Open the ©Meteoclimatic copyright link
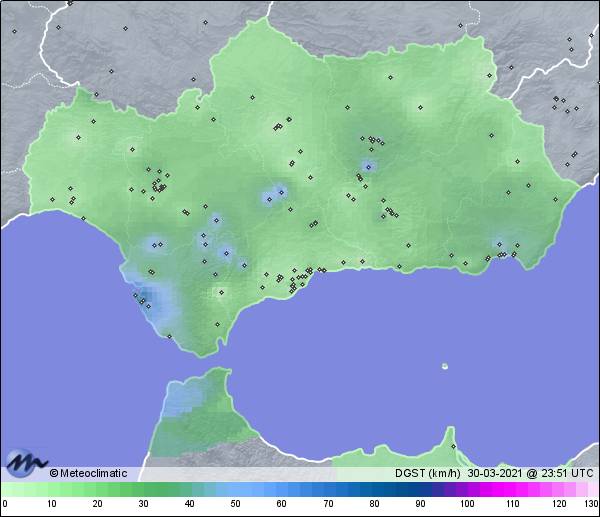This screenshot has width=600, height=517. click(88, 473)
